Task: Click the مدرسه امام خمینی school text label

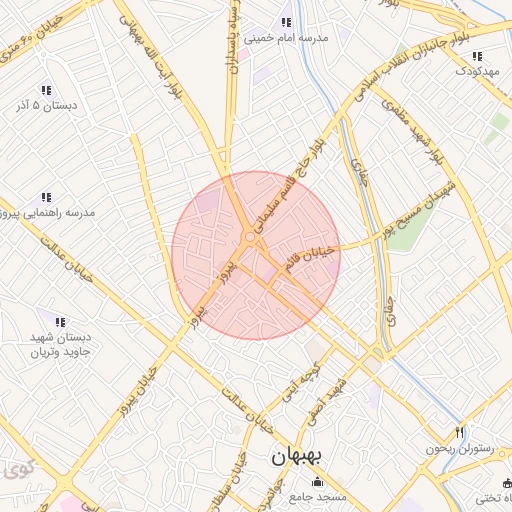Action: pos(286,38)
